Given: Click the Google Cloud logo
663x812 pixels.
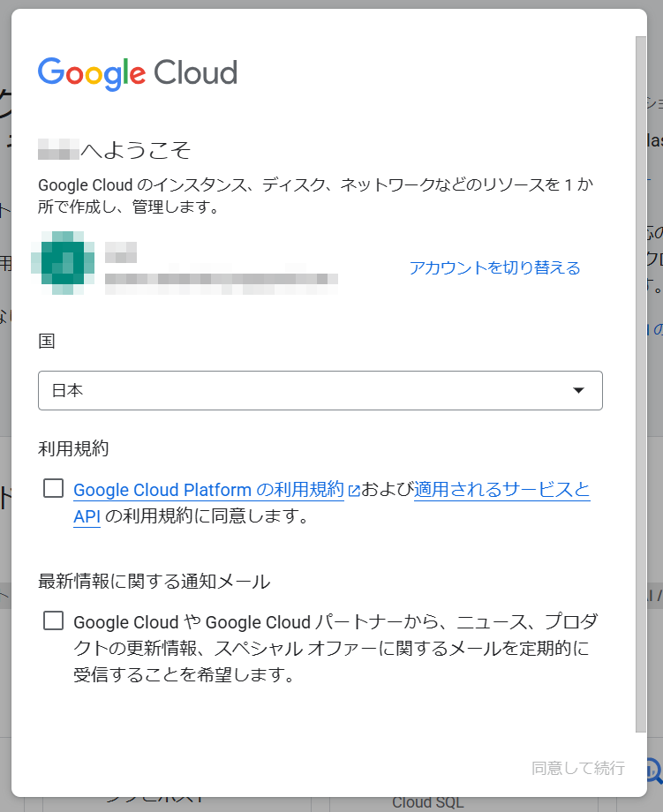Looking at the screenshot, I should point(138,73).
